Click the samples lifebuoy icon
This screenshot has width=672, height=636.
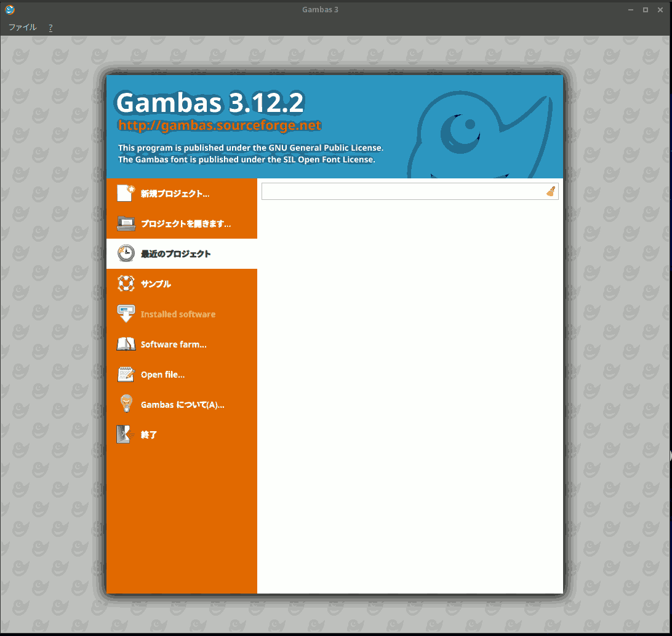pyautogui.click(x=126, y=284)
